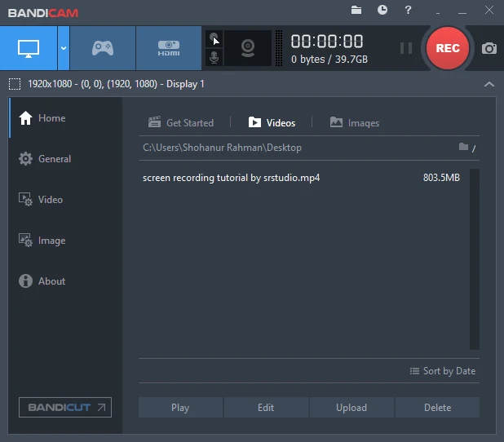Open output folder icon in title bar
The image size is (504, 442).
(356, 11)
